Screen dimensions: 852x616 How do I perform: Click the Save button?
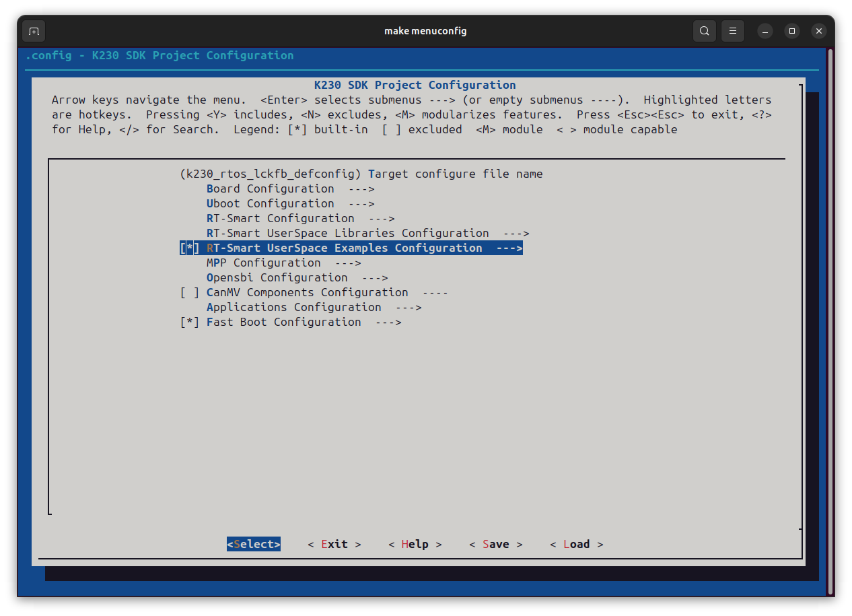click(x=496, y=544)
